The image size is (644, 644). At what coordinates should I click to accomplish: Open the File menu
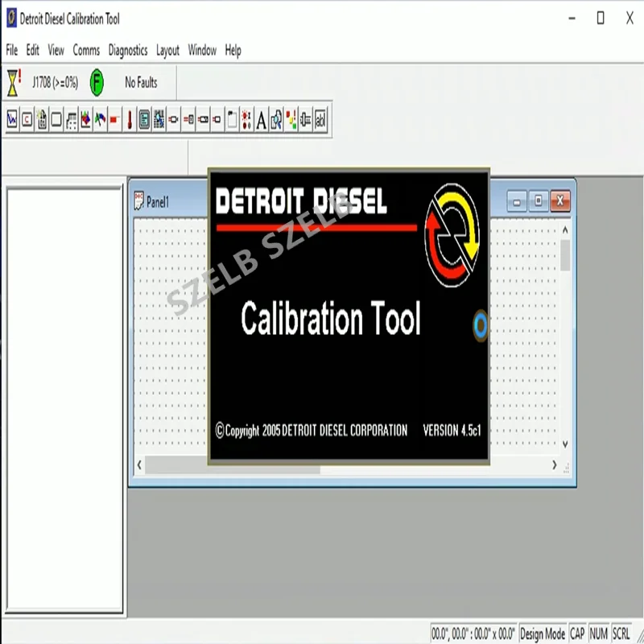coord(11,50)
